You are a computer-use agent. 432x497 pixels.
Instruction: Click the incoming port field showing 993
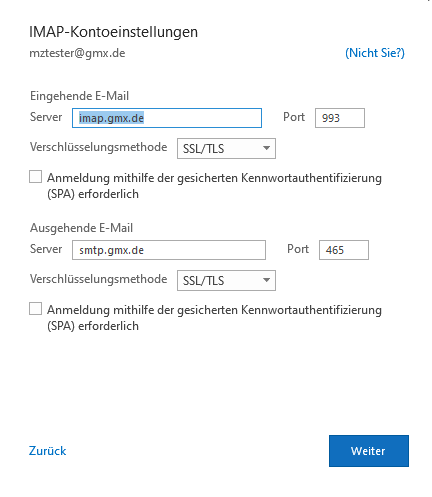pos(340,118)
